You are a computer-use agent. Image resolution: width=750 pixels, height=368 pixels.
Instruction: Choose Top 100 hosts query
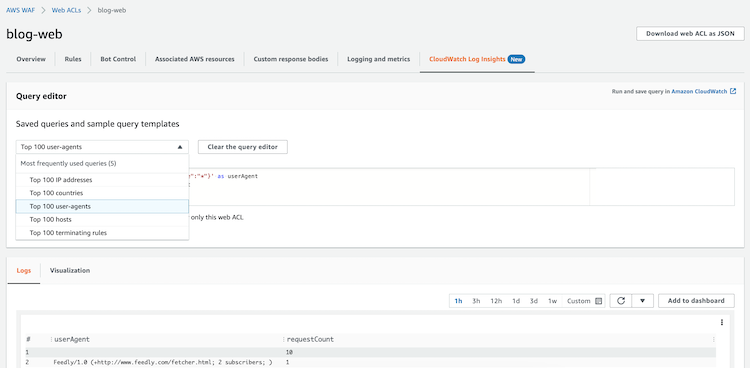pos(102,220)
